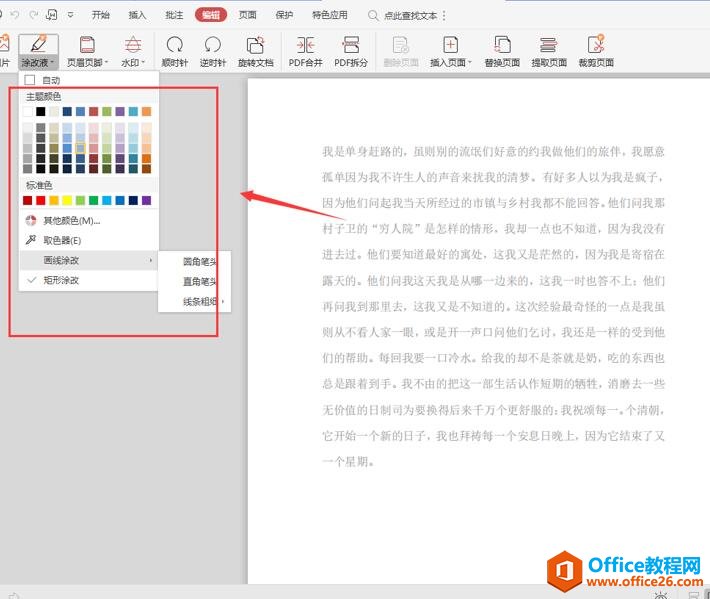Screen dimensions: 710x599
Task: Expand the 插入页面 dropdown
Action: pyautogui.click(x=450, y=62)
